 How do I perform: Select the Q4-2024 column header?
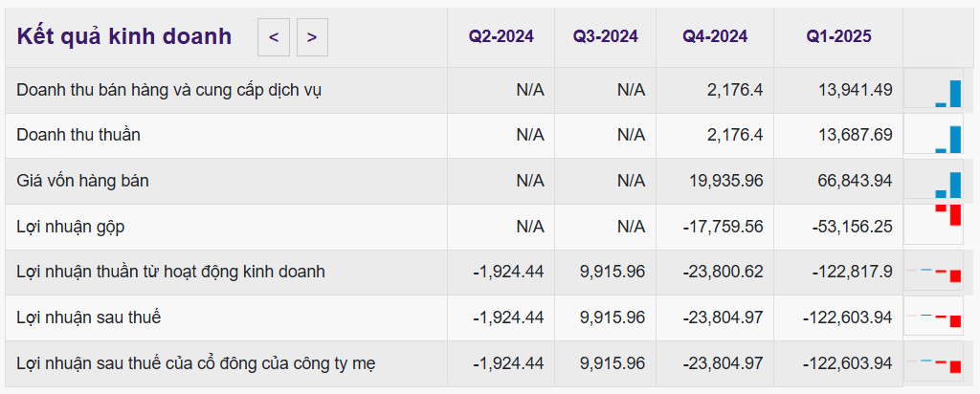click(714, 36)
